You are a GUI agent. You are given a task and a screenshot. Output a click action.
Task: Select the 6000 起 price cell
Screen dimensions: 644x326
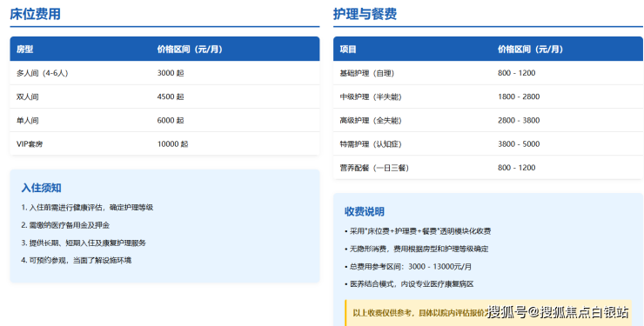click(171, 121)
